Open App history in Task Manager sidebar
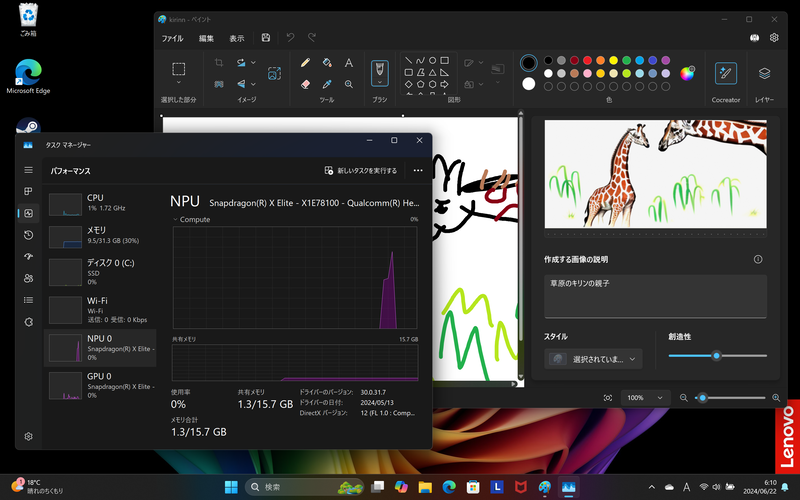This screenshot has width=800, height=500. [x=29, y=235]
